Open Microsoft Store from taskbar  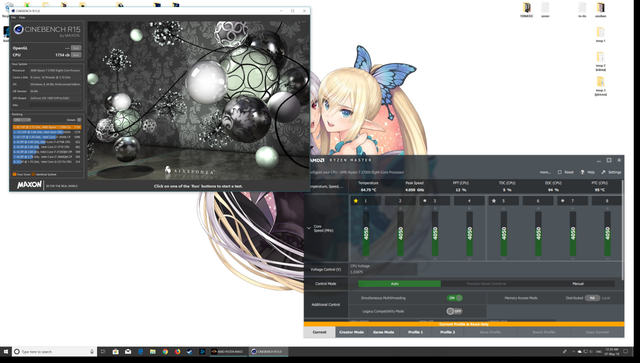tap(116, 351)
